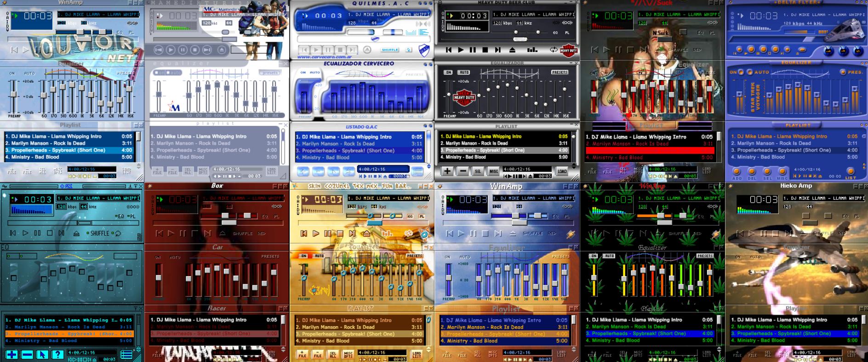The width and height of the screenshot is (868, 362).
Task: Click the eject icon in Heavy Duty Beer Club skin
Action: (512, 50)
